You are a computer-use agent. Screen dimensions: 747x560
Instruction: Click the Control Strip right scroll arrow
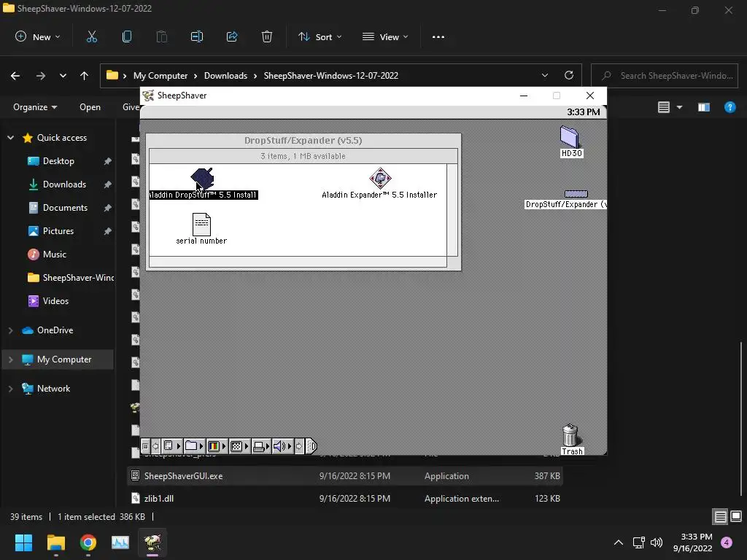(299, 446)
